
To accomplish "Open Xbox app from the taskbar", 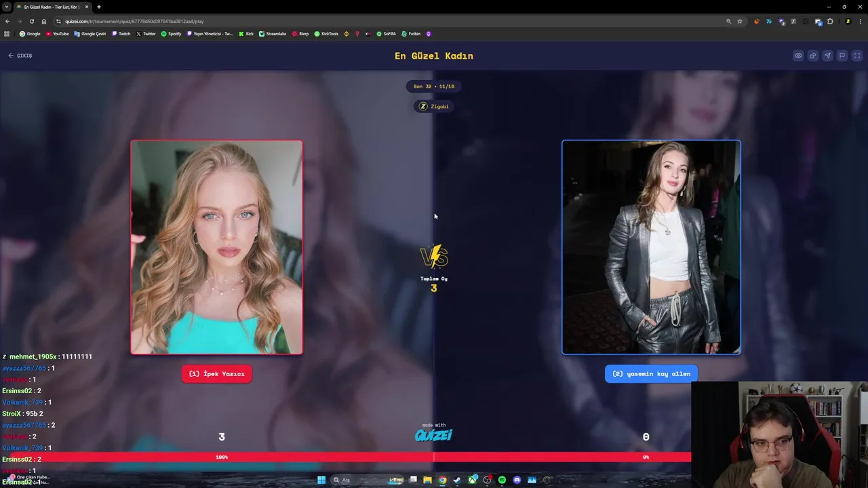I will [x=472, y=480].
